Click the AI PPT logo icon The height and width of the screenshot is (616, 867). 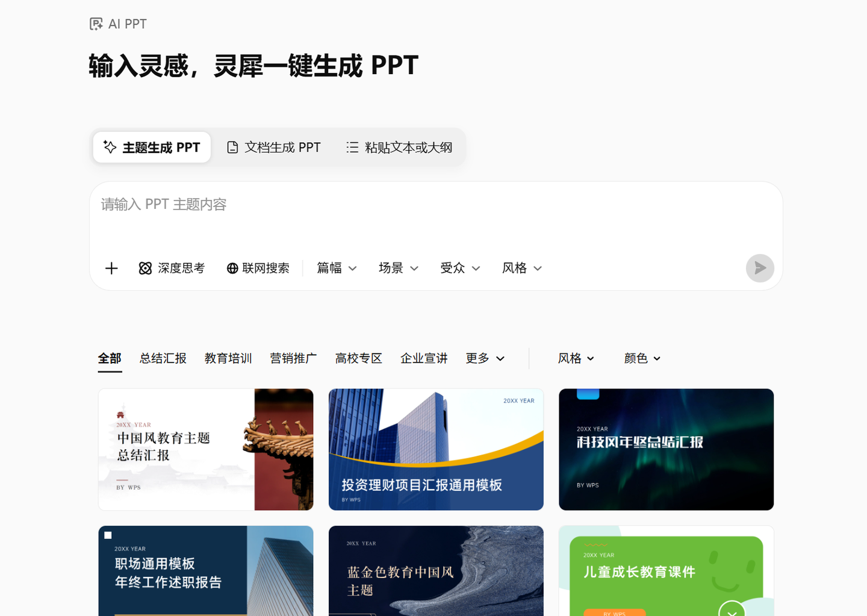[x=96, y=24]
